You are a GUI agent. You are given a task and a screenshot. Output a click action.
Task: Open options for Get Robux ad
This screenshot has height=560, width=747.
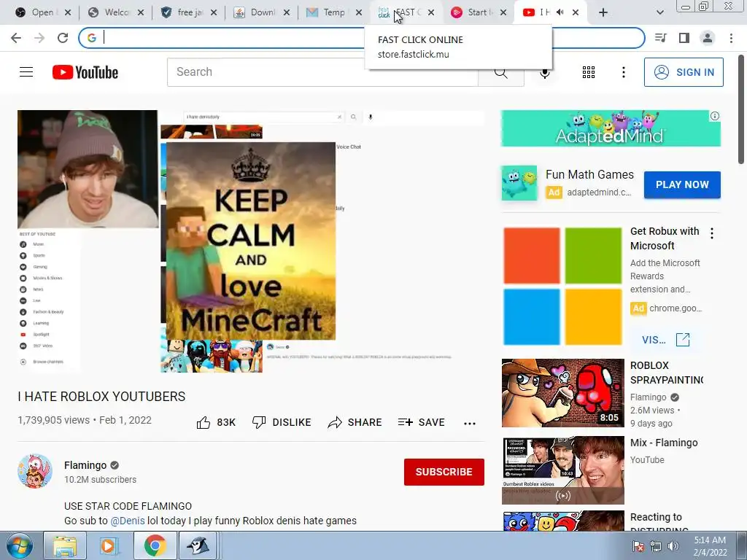[x=712, y=233]
